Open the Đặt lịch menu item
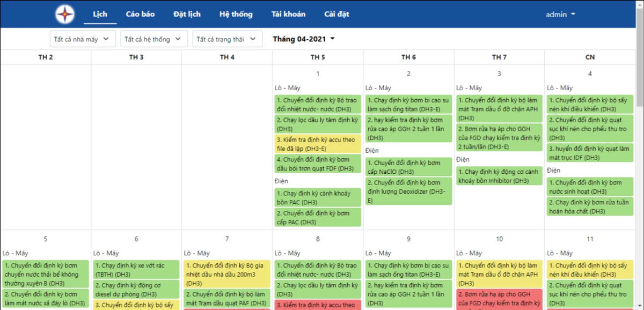644x310 pixels. tap(187, 14)
